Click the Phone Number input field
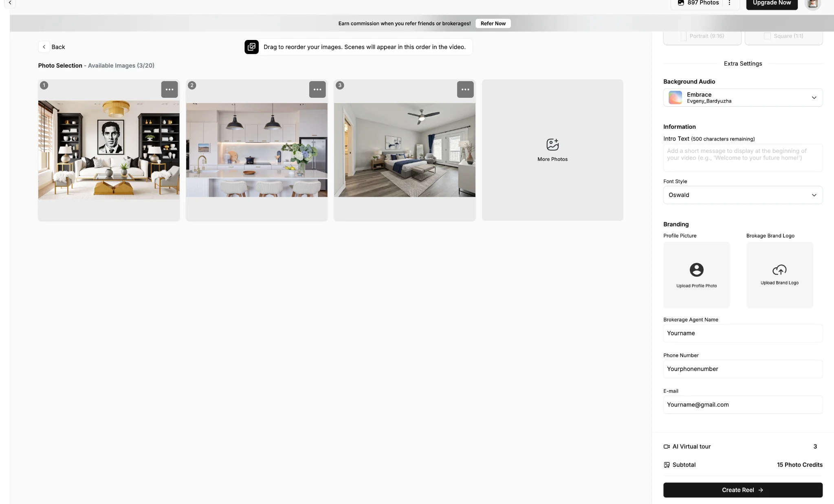The height and width of the screenshot is (504, 834). [743, 369]
